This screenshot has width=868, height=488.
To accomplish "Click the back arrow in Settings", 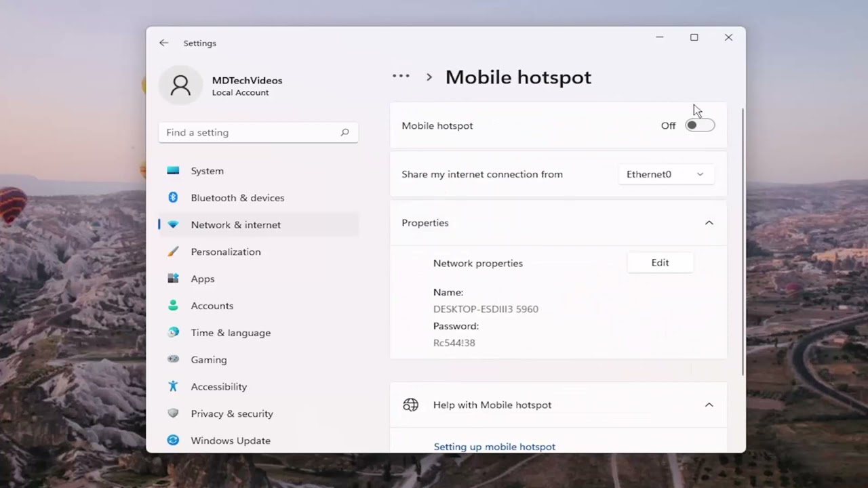I will [163, 43].
